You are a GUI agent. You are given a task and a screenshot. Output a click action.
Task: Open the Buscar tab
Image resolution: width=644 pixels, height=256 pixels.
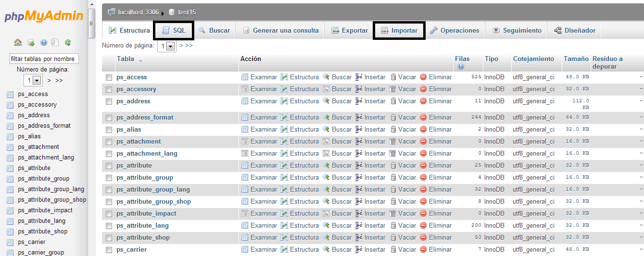(214, 30)
